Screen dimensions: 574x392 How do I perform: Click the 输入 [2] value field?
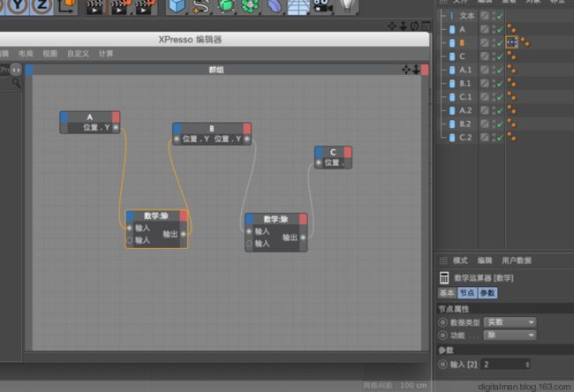point(503,364)
